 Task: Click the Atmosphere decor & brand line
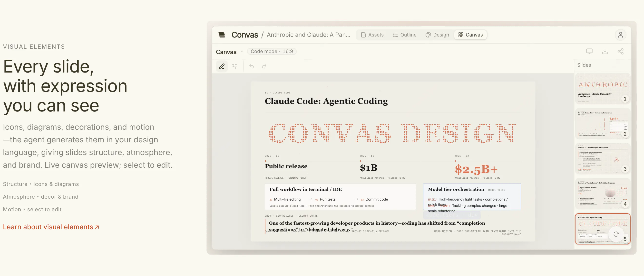(x=40, y=197)
